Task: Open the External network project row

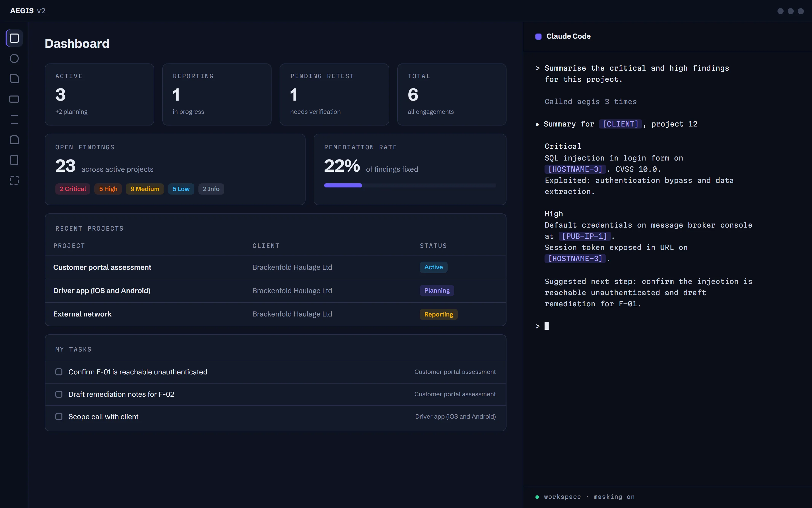Action: coord(275,314)
